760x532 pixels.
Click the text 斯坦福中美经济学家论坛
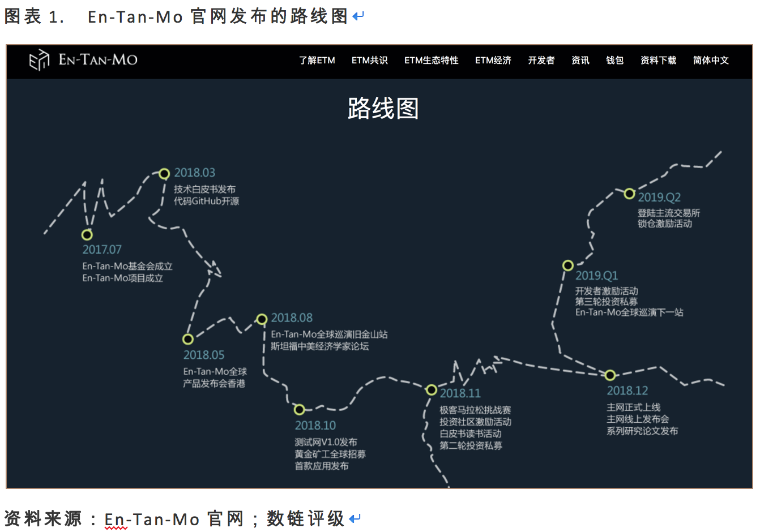pyautogui.click(x=319, y=346)
